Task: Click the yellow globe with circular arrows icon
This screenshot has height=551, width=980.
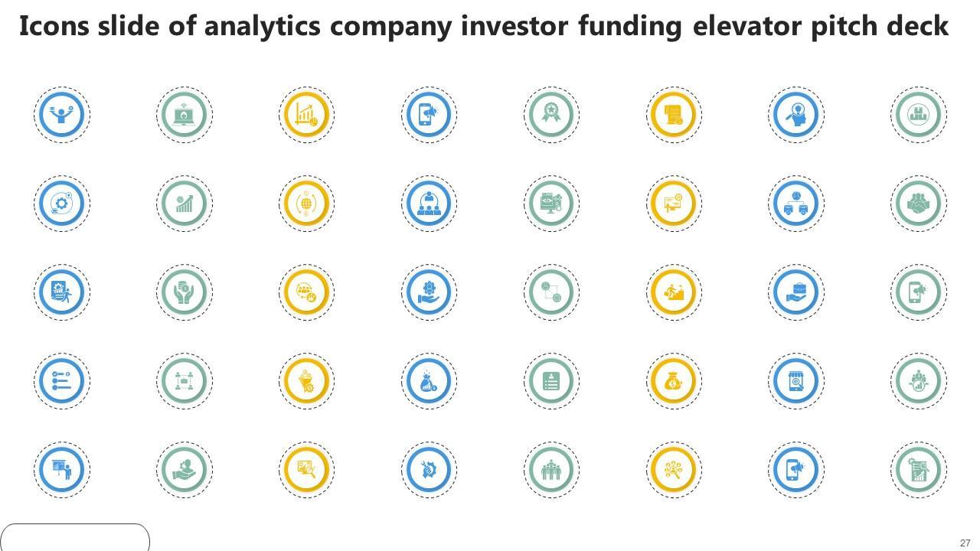Action: [306, 203]
